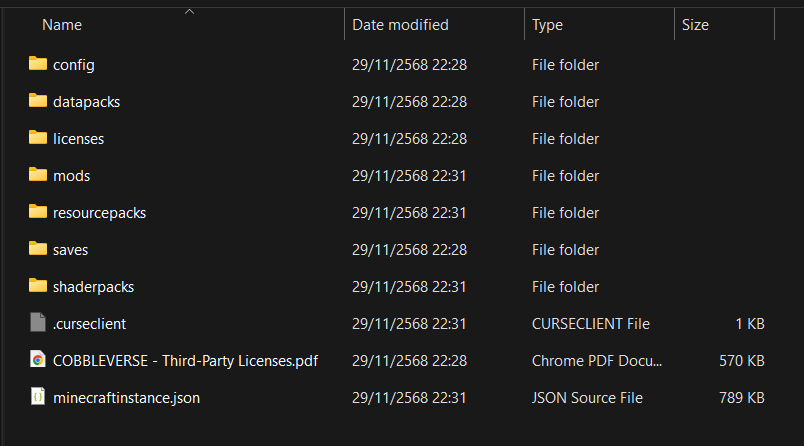Screen dimensions: 804x446
Task: Click the resourcepacks folder icon
Action: point(38,212)
